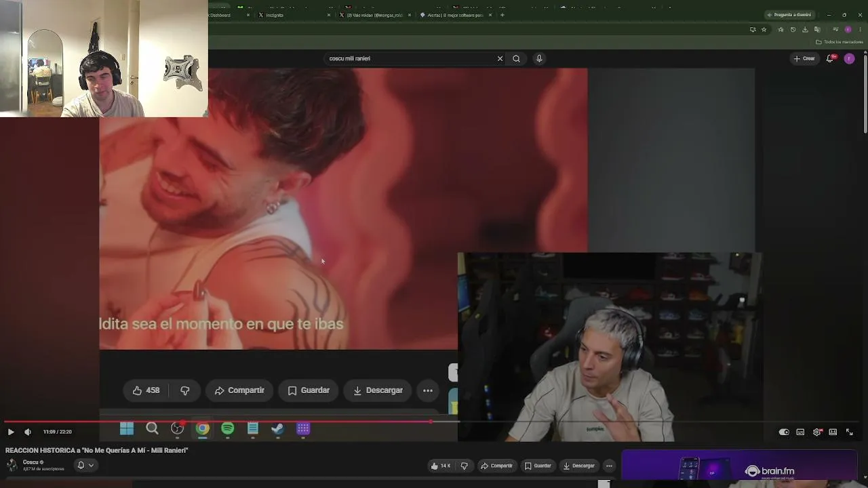This screenshot has height=488, width=868.
Task: Open OBS Studio from the taskbar
Action: click(x=178, y=428)
